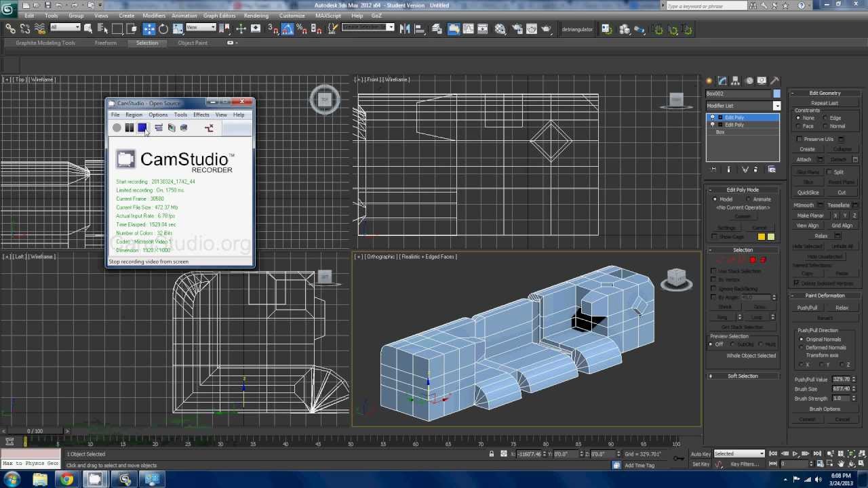
Task: Click the Box002 object color swatch
Action: pos(776,94)
